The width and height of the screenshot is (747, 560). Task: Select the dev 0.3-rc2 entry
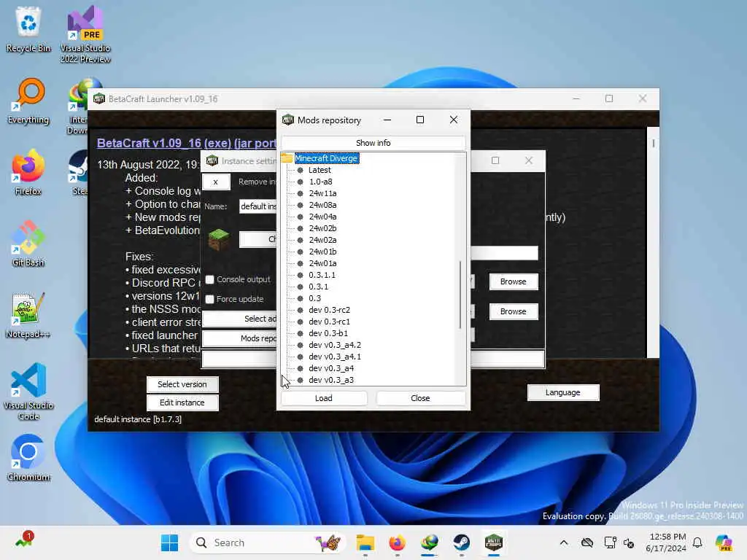[x=329, y=310]
